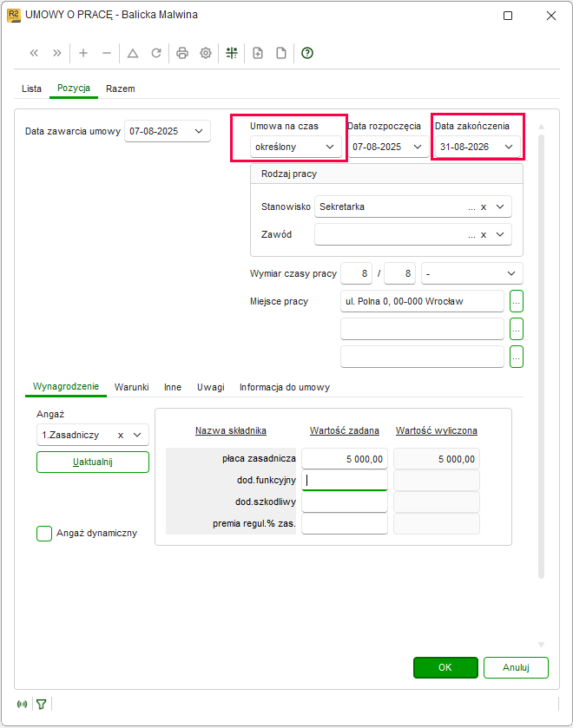The height and width of the screenshot is (728, 573).
Task: Browse address for ul. Polna workplace row
Action: [517, 301]
